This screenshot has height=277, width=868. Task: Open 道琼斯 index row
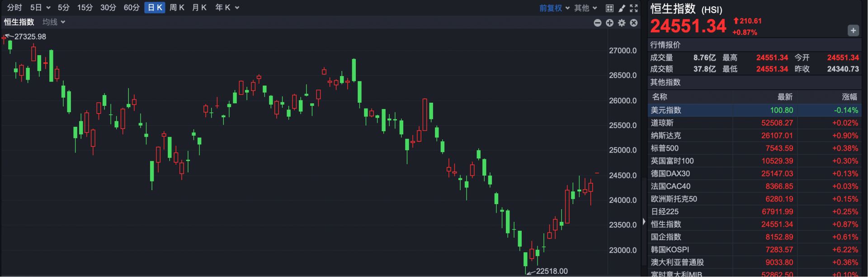click(x=755, y=123)
